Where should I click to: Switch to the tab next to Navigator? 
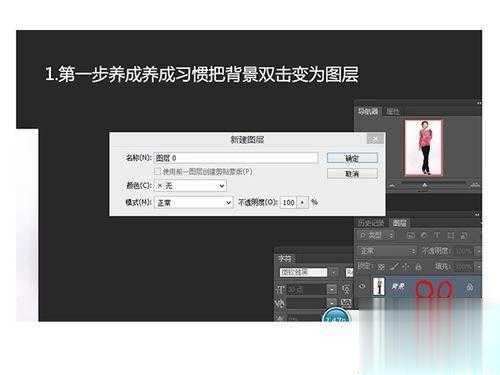pyautogui.click(x=393, y=111)
